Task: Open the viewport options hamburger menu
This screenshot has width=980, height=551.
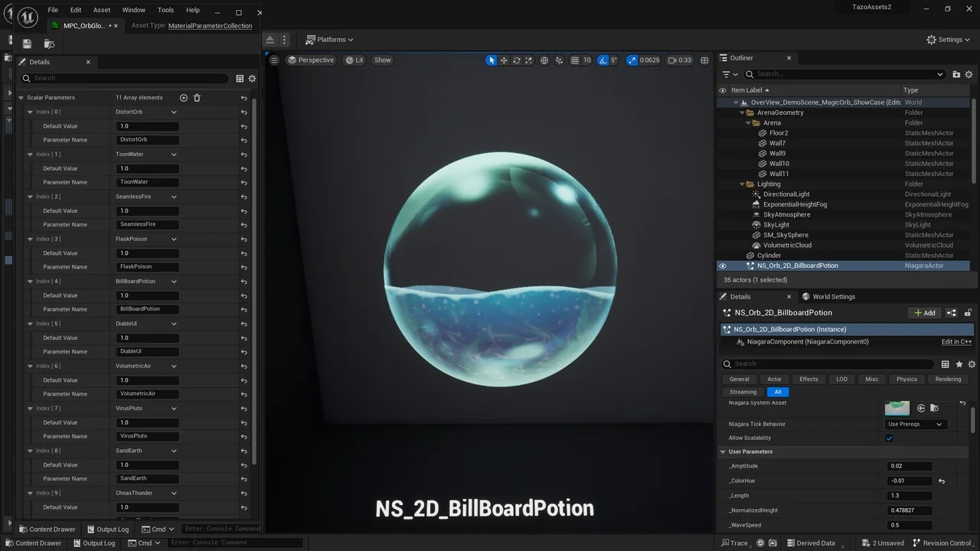Action: tap(273, 60)
